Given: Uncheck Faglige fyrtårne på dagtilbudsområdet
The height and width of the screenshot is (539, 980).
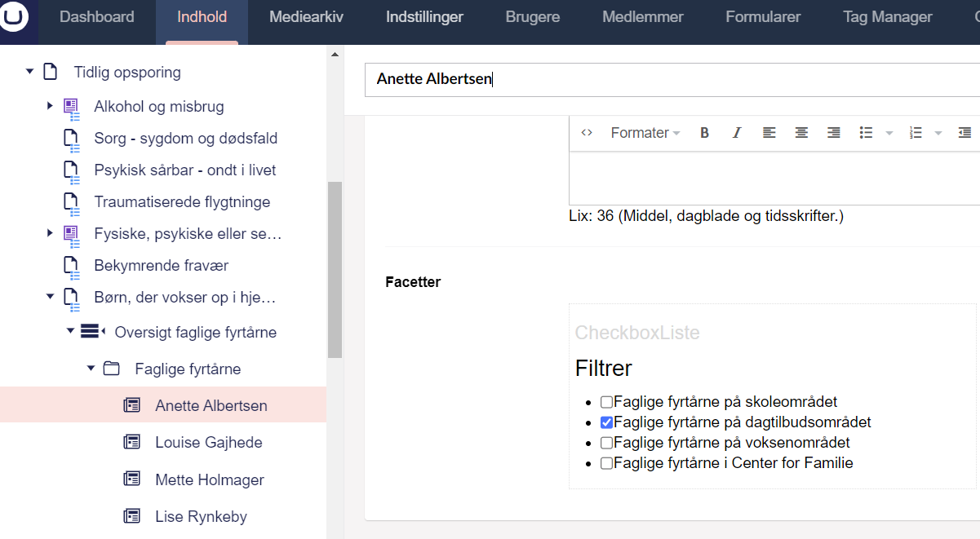Looking at the screenshot, I should pyautogui.click(x=606, y=422).
